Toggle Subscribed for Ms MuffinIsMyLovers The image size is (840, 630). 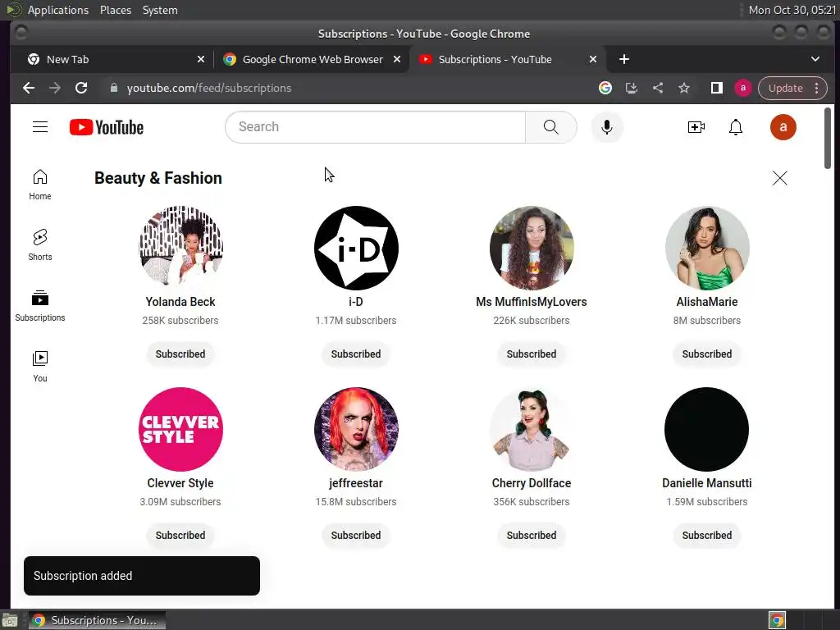point(532,354)
